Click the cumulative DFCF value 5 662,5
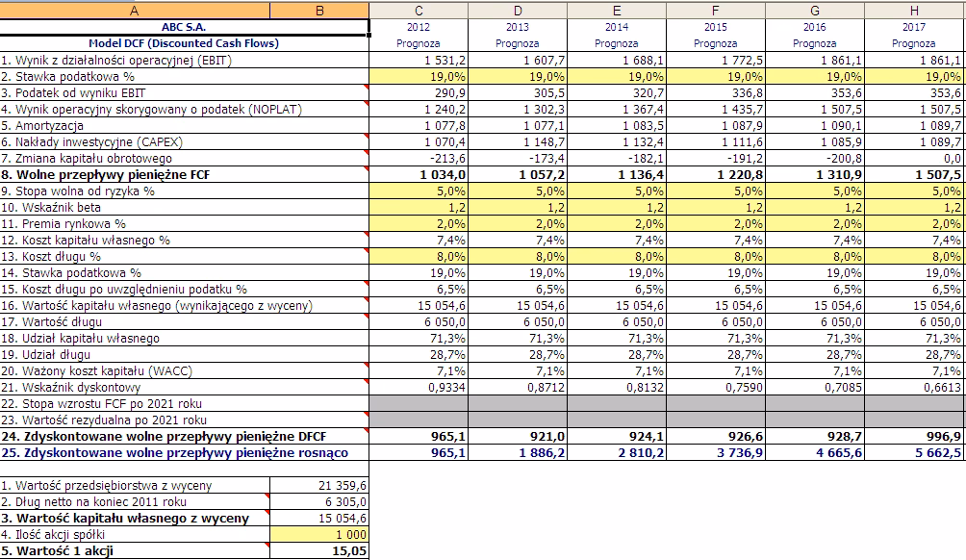This screenshot has height=560, width=966. pyautogui.click(x=914, y=452)
